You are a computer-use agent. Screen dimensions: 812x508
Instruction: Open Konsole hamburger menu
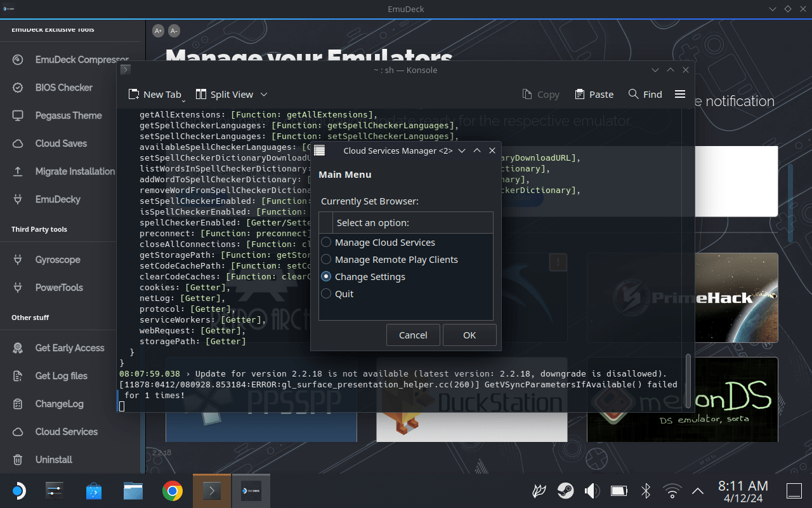[680, 94]
